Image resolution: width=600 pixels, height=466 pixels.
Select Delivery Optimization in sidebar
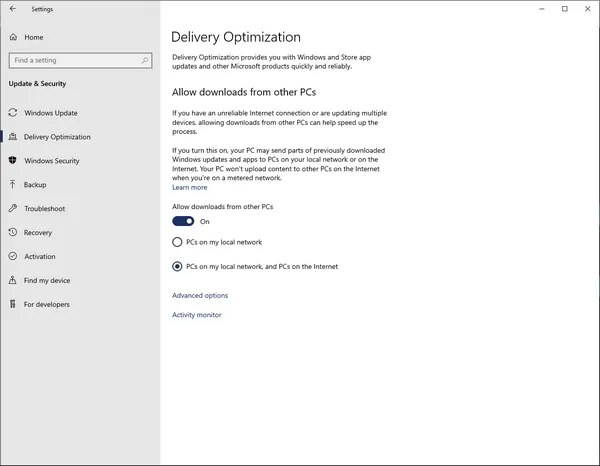click(57, 137)
